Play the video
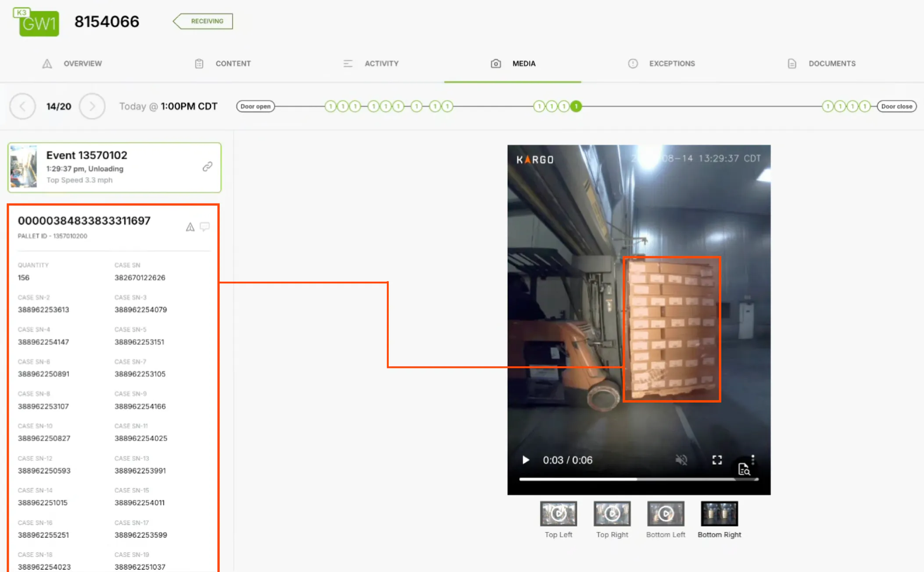Screen dimensions: 924x572 (526, 460)
